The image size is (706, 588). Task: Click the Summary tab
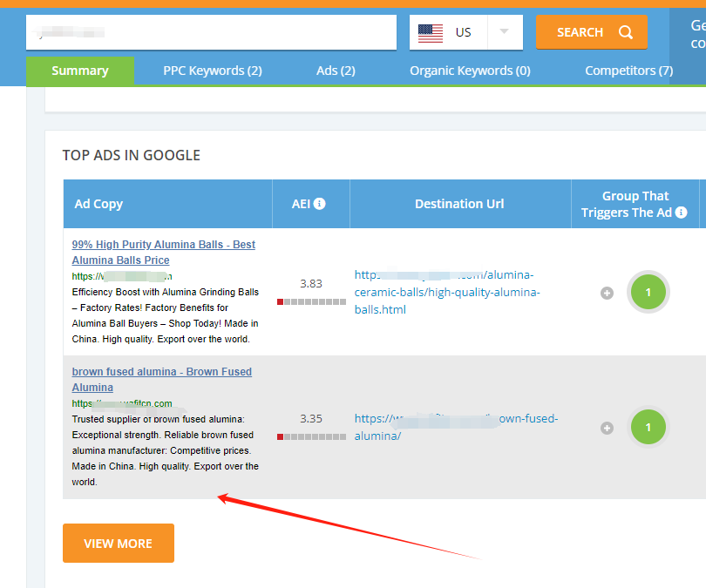tap(80, 71)
